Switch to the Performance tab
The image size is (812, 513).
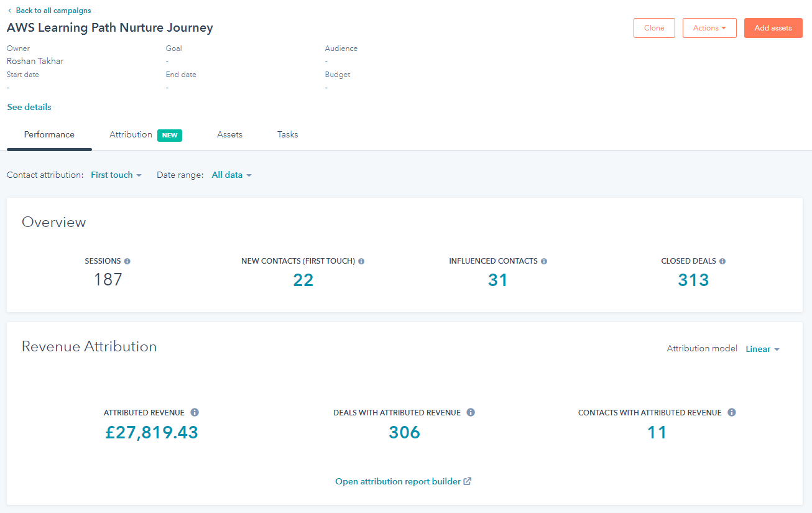49,135
